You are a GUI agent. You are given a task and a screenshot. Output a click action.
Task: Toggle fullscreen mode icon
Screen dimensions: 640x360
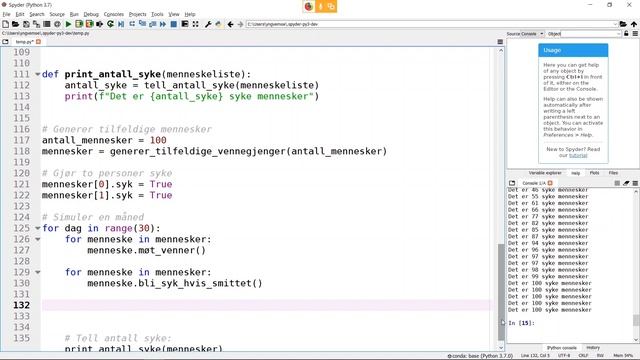[x=196, y=24]
